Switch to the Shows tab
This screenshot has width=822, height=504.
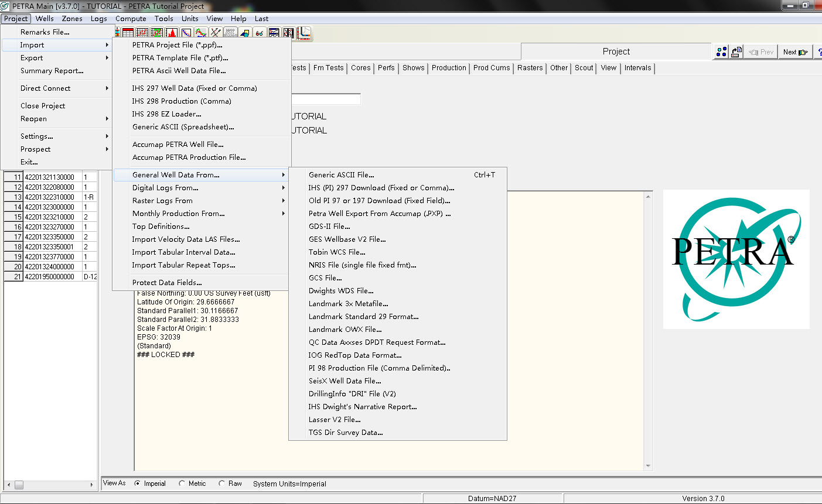click(413, 68)
